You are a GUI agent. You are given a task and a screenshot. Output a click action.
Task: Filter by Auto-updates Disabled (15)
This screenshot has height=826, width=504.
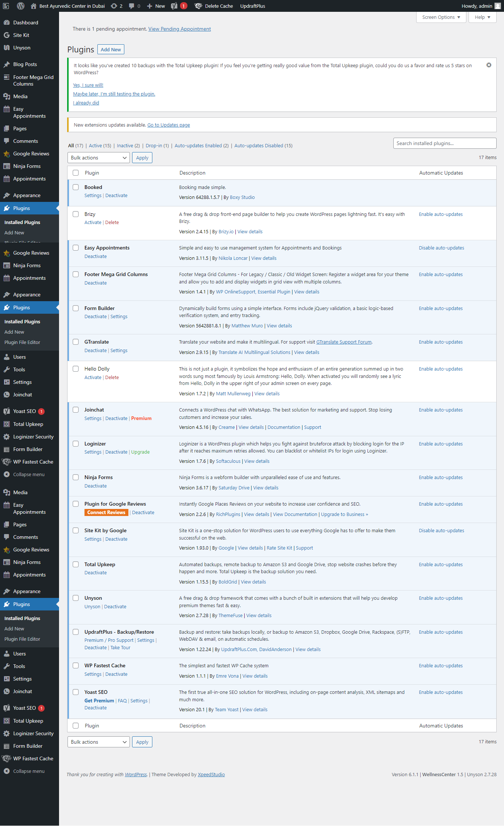coord(263,146)
